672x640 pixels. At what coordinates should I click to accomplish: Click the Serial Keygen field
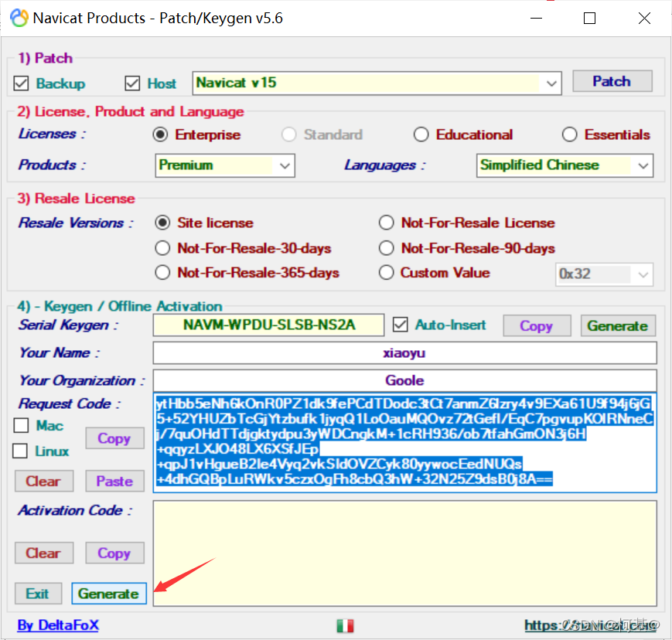268,325
